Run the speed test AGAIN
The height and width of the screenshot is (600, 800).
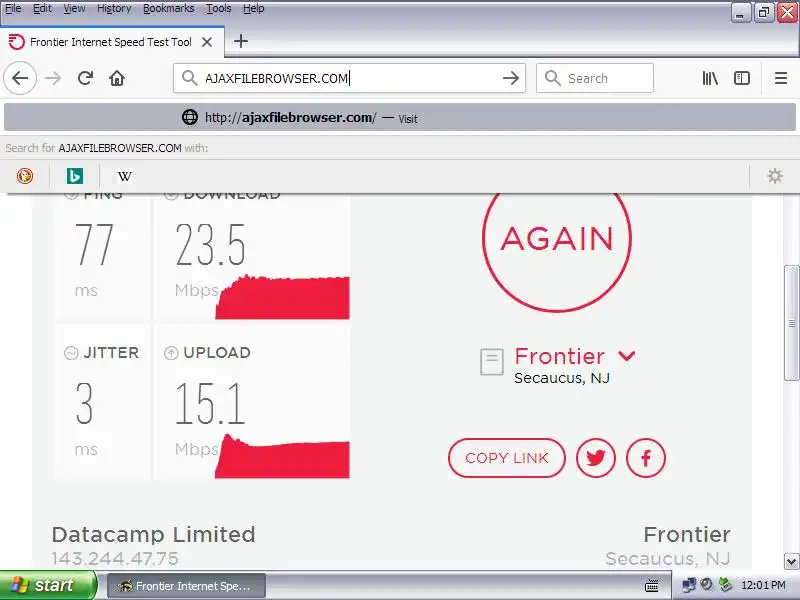[557, 238]
